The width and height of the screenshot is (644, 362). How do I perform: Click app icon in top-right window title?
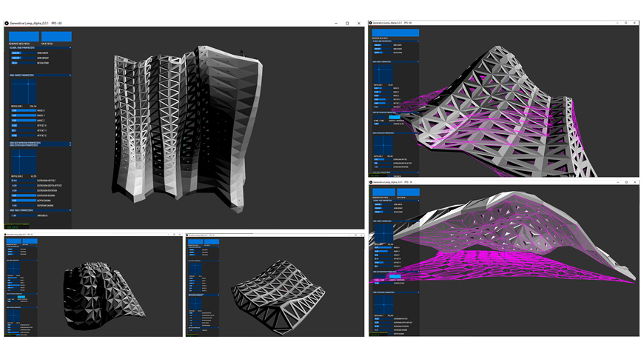coord(370,23)
